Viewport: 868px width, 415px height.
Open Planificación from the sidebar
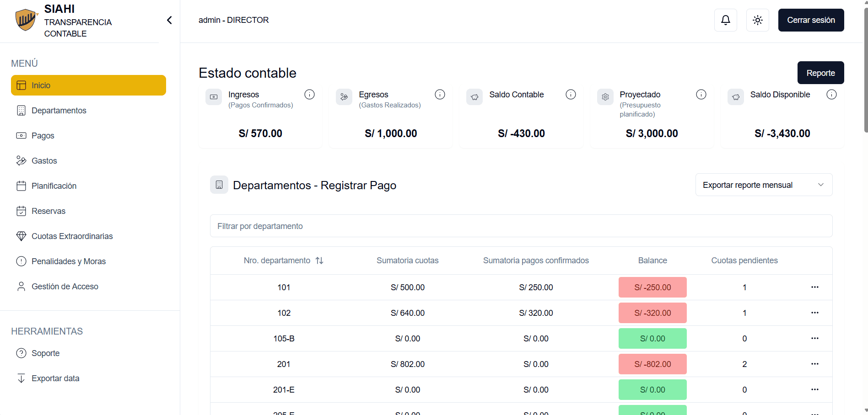pyautogui.click(x=88, y=186)
